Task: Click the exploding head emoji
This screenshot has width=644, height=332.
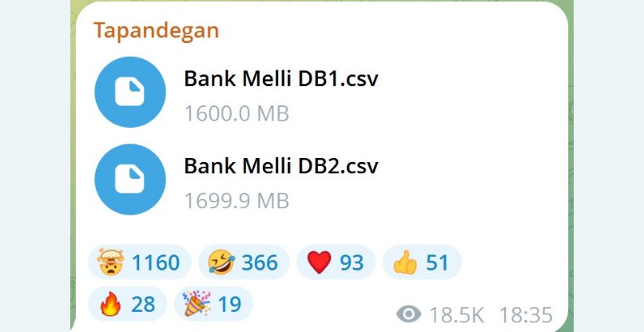Action: click(x=110, y=262)
